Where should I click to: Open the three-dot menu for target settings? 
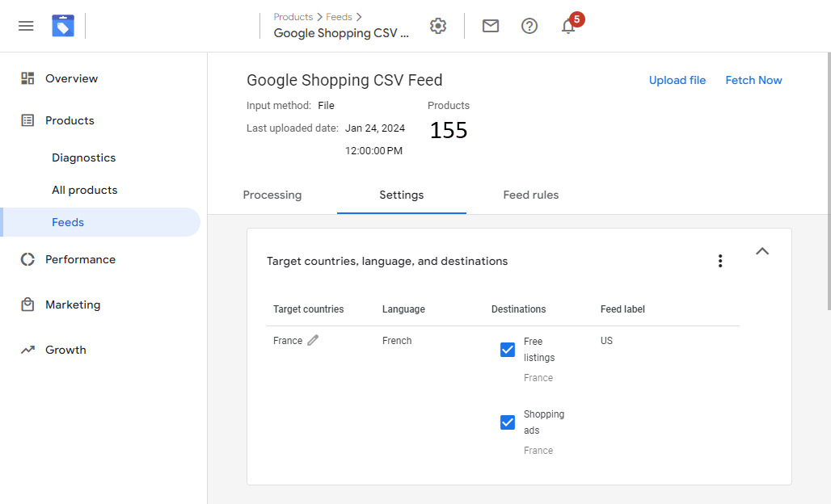[x=720, y=261]
